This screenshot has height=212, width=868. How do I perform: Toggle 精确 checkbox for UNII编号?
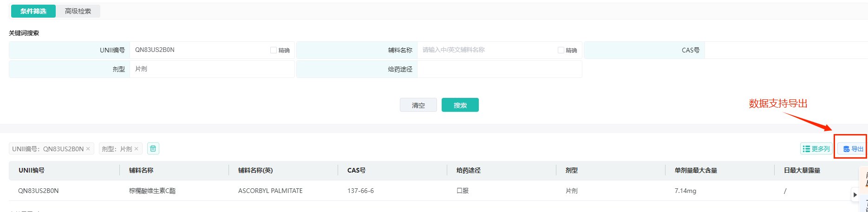274,50
